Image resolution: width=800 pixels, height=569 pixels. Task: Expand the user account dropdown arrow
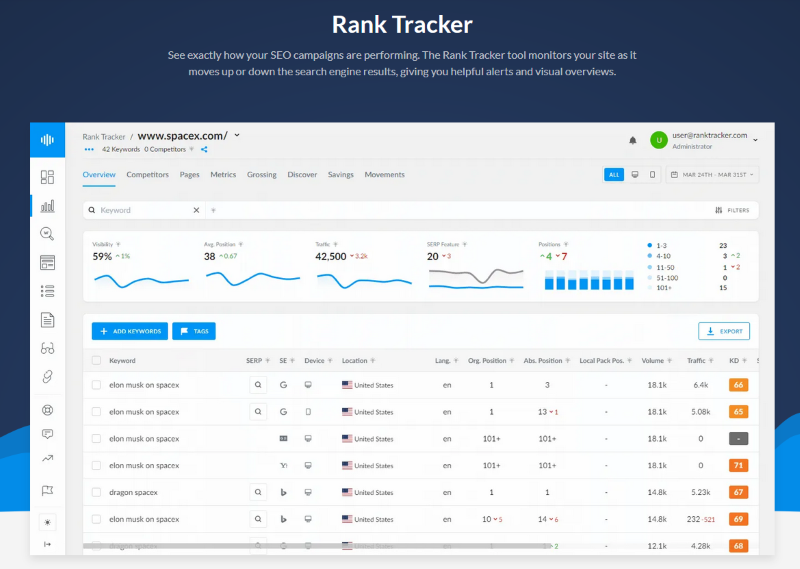pyautogui.click(x=755, y=140)
